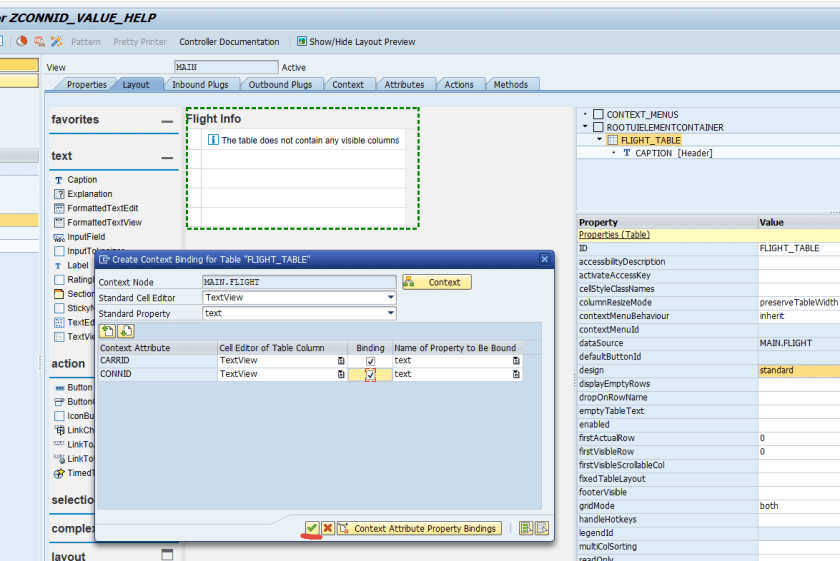This screenshot has width=840, height=561.
Task: Click Context Attribute Property Bindings button
Action: 418,528
